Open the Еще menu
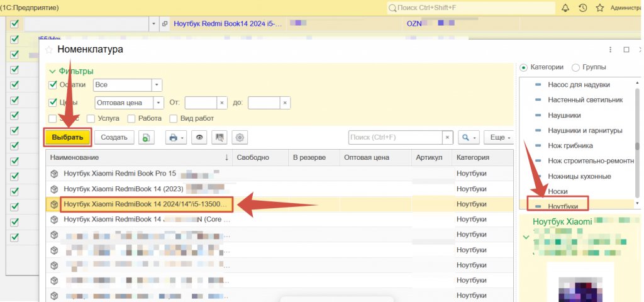Viewport: 644px width, 302px height. point(499,137)
